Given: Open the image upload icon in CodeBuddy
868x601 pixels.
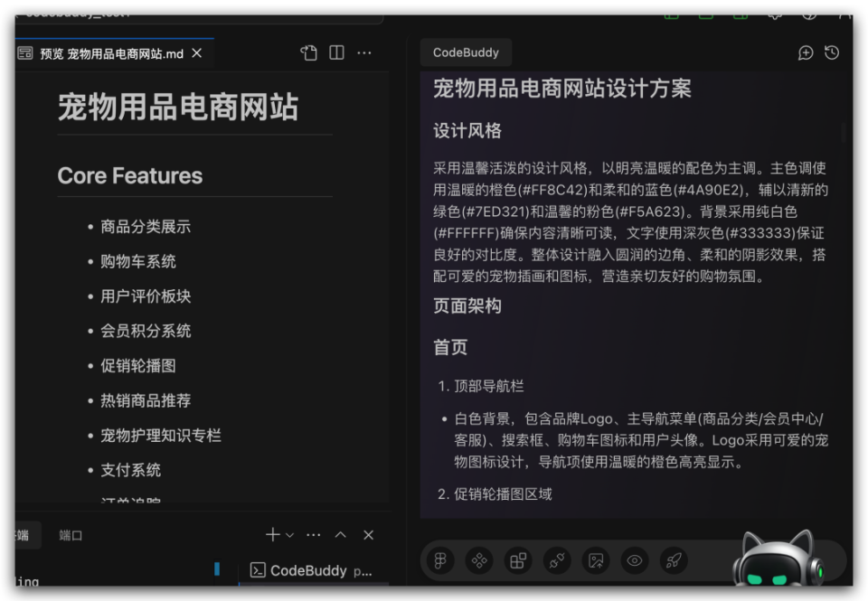Looking at the screenshot, I should tap(596, 560).
